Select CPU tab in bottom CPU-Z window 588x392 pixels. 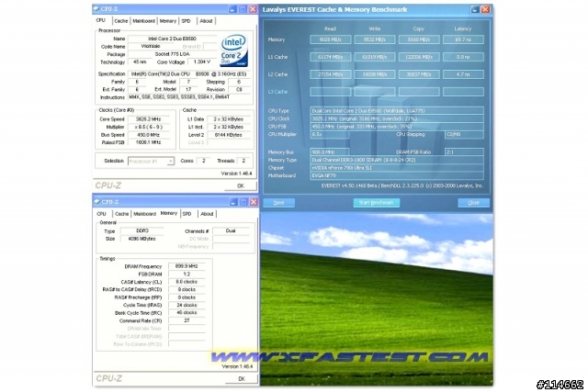[101, 214]
